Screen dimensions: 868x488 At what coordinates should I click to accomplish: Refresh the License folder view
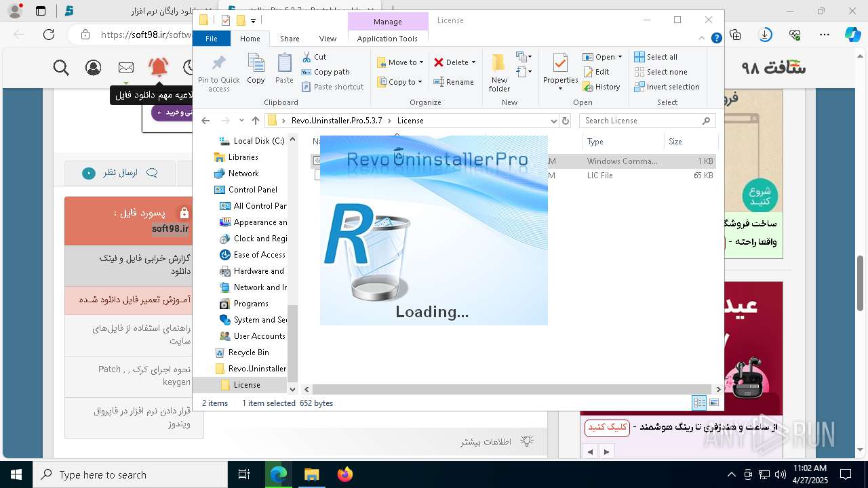pyautogui.click(x=566, y=121)
